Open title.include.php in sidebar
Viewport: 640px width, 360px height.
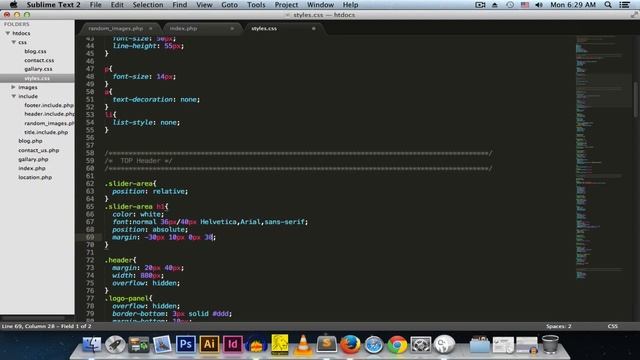[46, 132]
